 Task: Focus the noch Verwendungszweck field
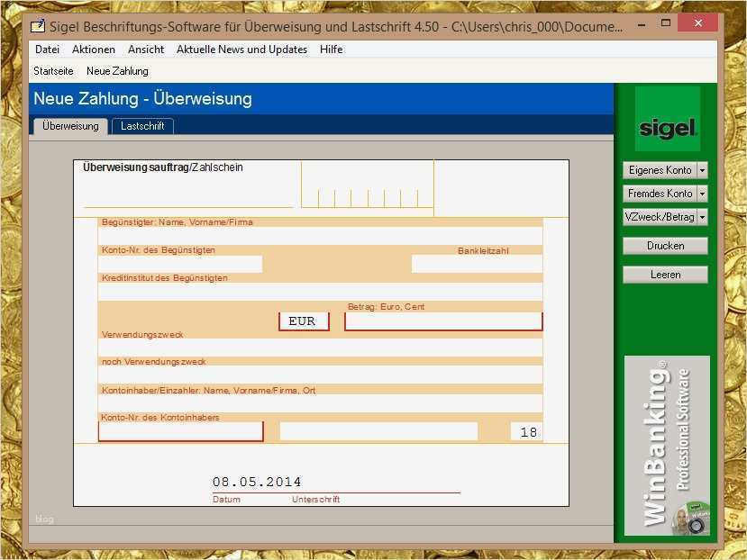(320, 375)
